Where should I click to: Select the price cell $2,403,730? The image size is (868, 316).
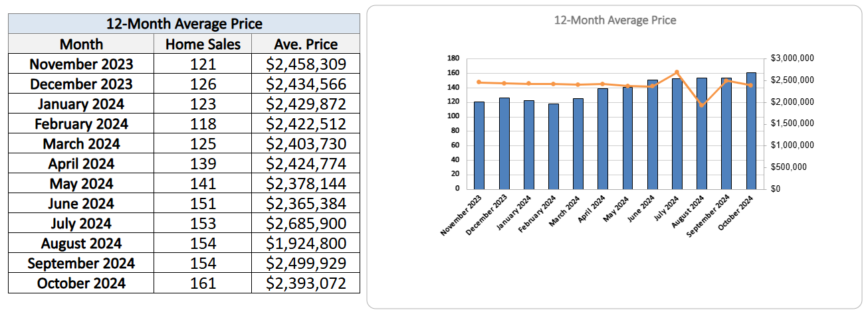tap(306, 143)
